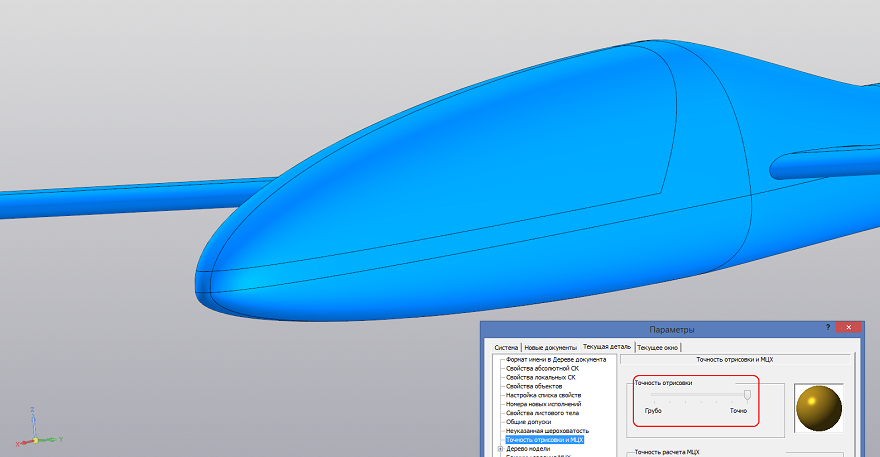This screenshot has width=880, height=457.
Task: Select the Текущая деталь tab
Action: click(607, 347)
